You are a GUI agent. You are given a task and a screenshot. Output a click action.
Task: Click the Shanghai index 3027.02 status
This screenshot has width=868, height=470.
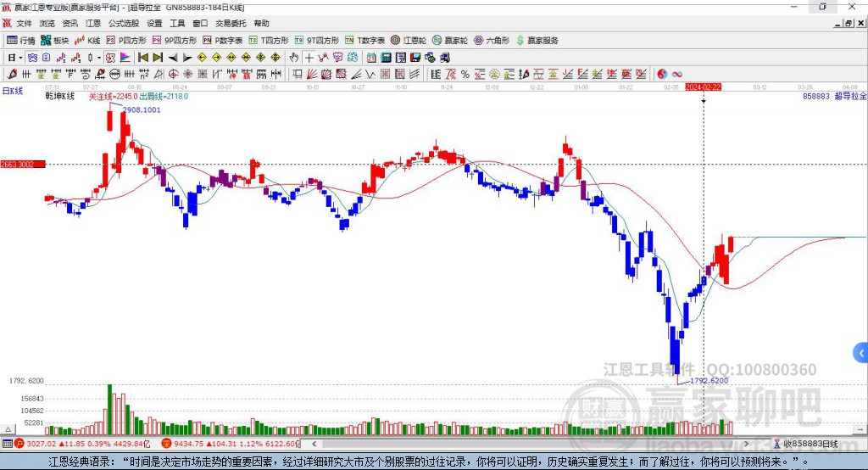[x=83, y=444]
